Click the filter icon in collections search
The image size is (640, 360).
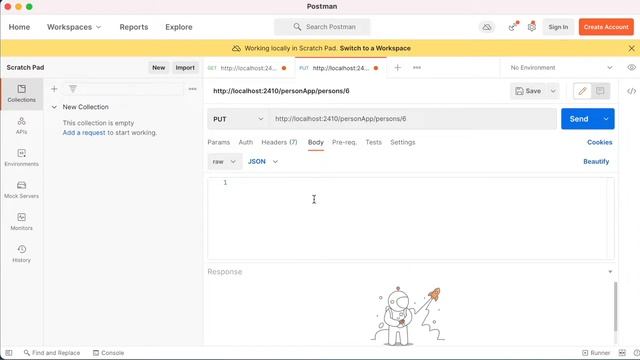coord(73,89)
